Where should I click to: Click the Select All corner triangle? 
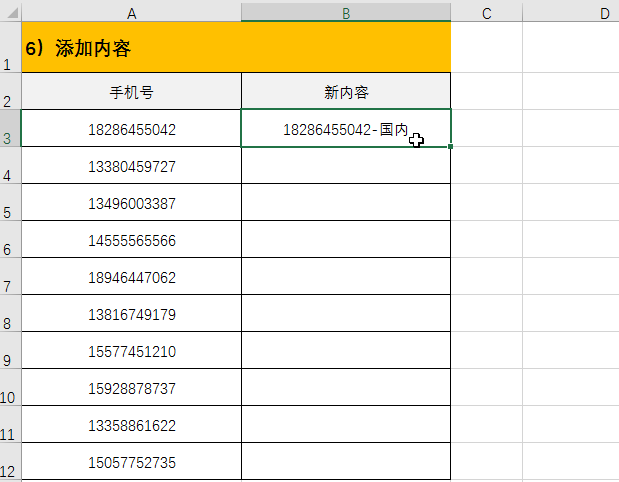11,13
